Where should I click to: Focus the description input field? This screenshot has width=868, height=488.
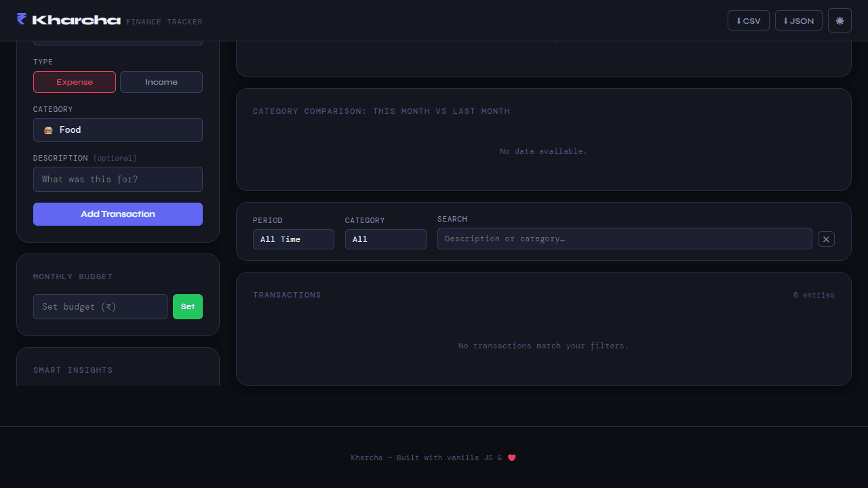118,180
